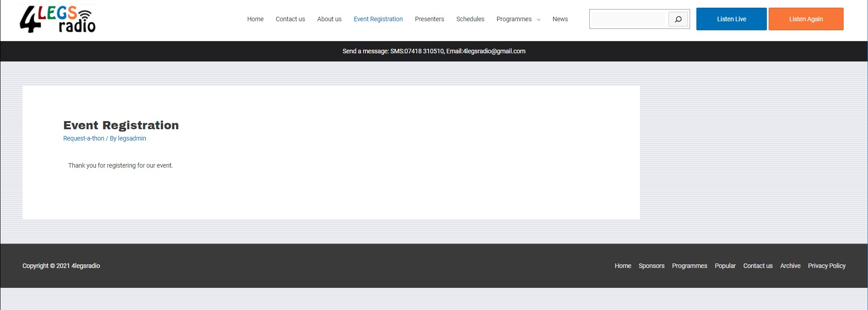Select Event Registration in navigation
This screenshot has width=868, height=310.
tap(378, 19)
